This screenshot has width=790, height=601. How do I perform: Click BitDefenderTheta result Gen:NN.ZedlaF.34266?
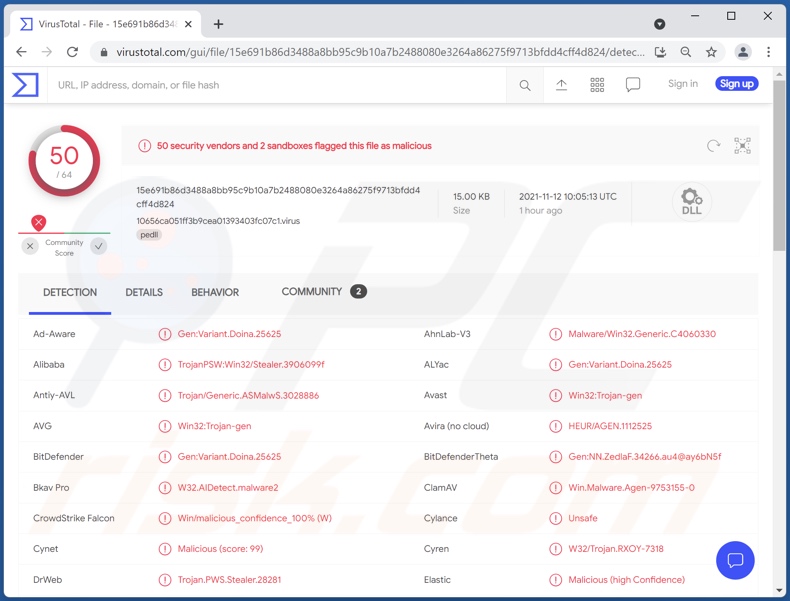(x=645, y=457)
